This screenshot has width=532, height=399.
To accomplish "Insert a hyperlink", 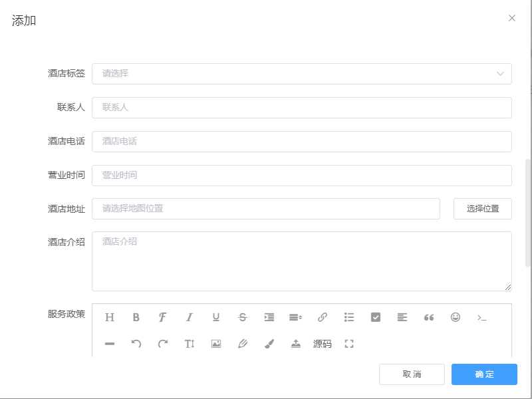I will [x=323, y=317].
